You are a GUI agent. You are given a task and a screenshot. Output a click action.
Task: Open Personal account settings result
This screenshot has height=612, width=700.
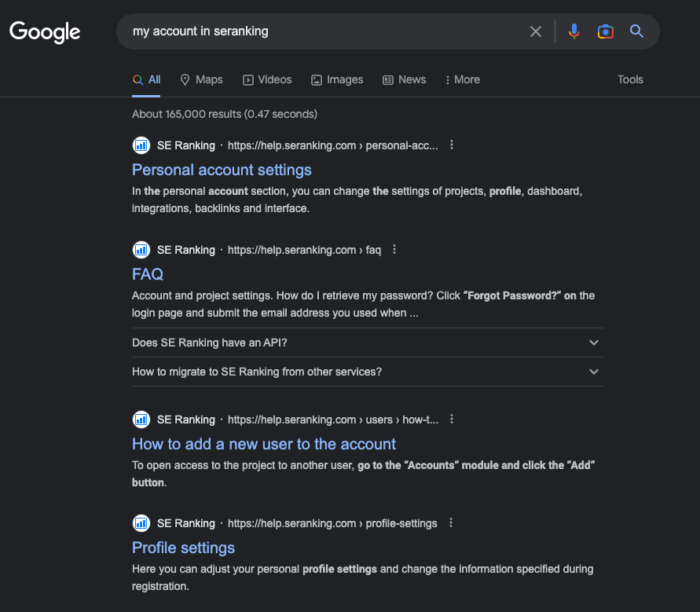tap(222, 170)
